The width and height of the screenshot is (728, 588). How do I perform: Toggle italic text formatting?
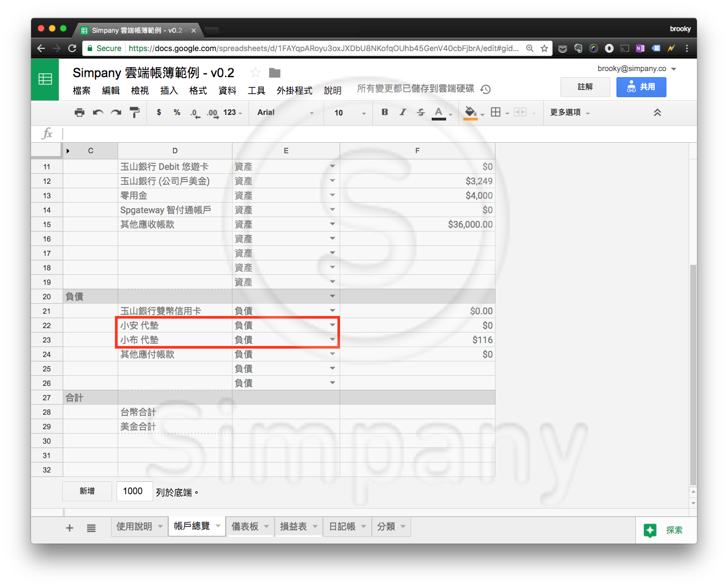[x=403, y=112]
